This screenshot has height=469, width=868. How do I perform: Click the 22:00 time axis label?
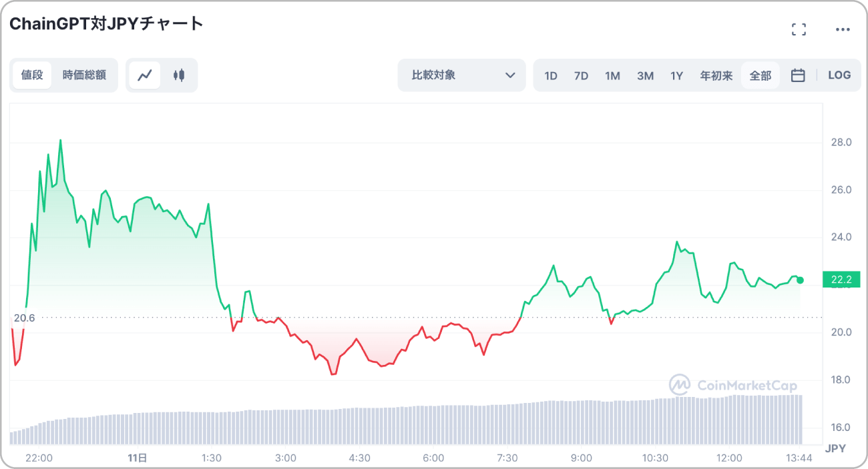tap(39, 458)
